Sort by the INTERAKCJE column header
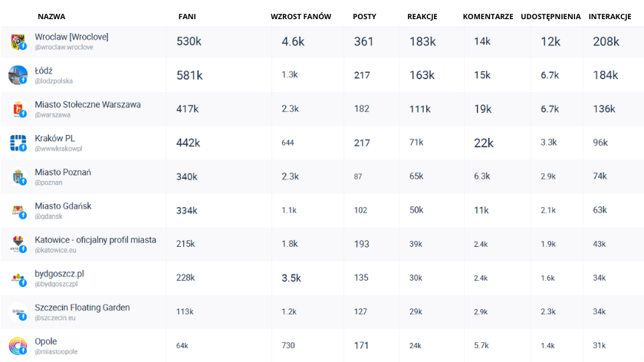 [x=609, y=16]
